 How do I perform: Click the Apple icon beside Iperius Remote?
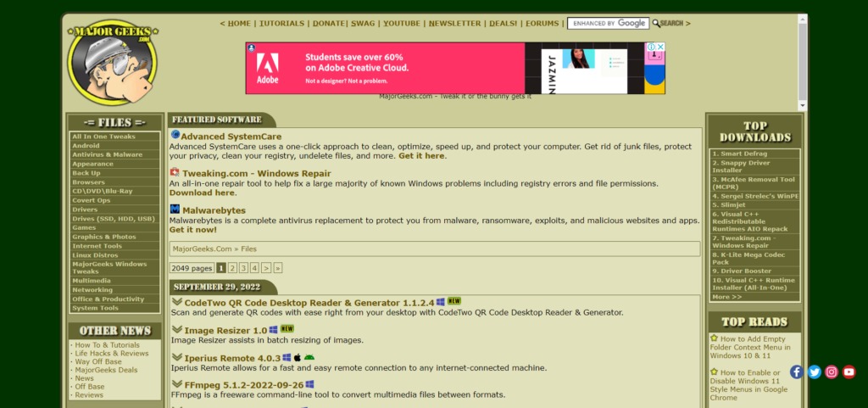298,357
